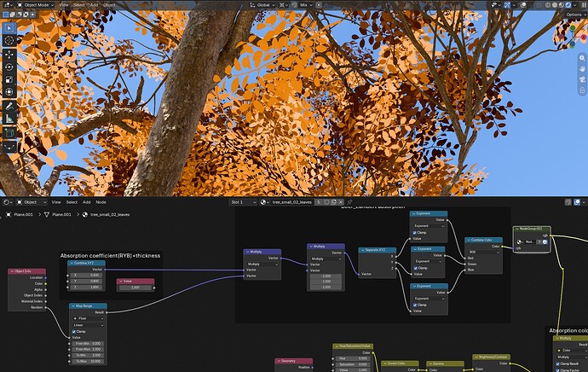
Task: Select the Annotate tool
Action: click(x=9, y=107)
